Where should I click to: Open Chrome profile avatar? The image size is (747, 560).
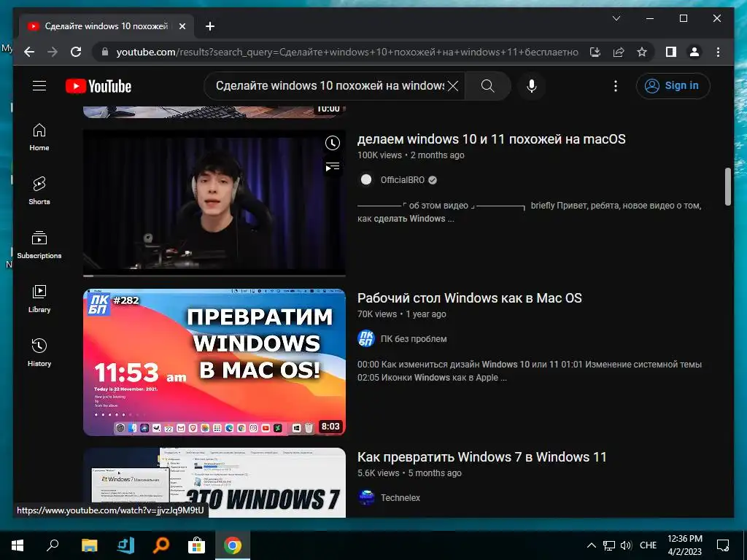click(694, 52)
